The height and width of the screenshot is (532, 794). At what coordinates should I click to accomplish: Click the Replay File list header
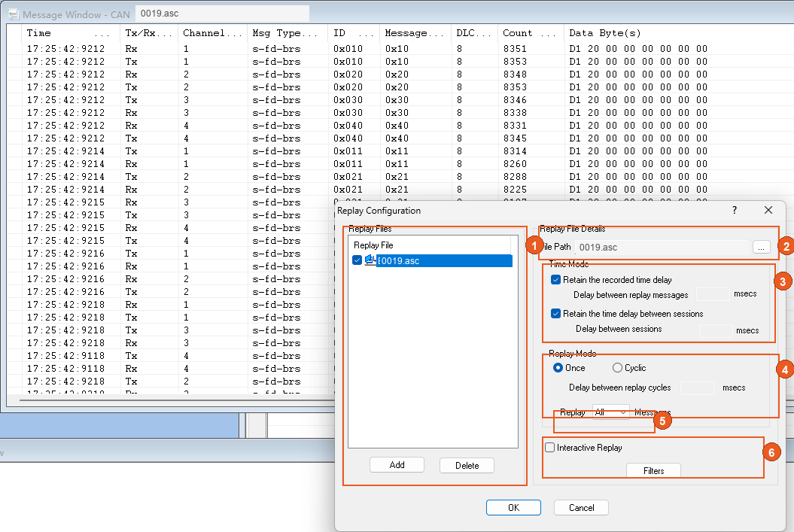430,245
